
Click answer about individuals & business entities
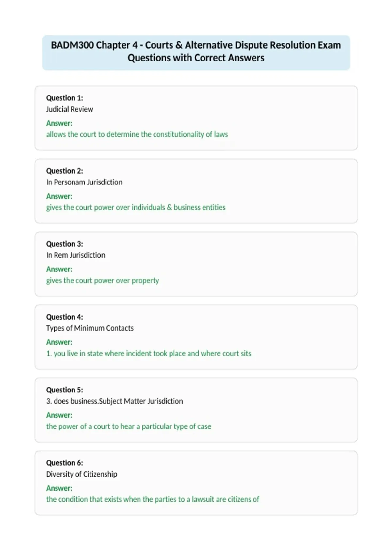[x=136, y=207]
